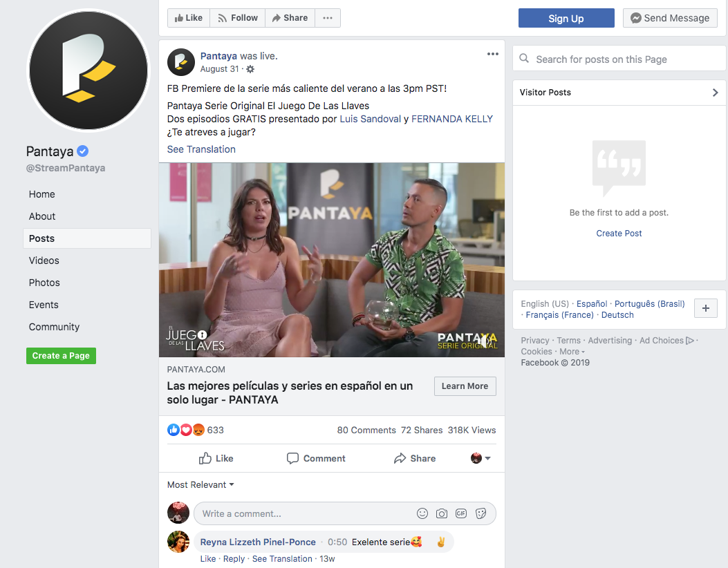Image resolution: width=728 pixels, height=568 pixels.
Task: Click the plus button for more languages
Action: 706,308
